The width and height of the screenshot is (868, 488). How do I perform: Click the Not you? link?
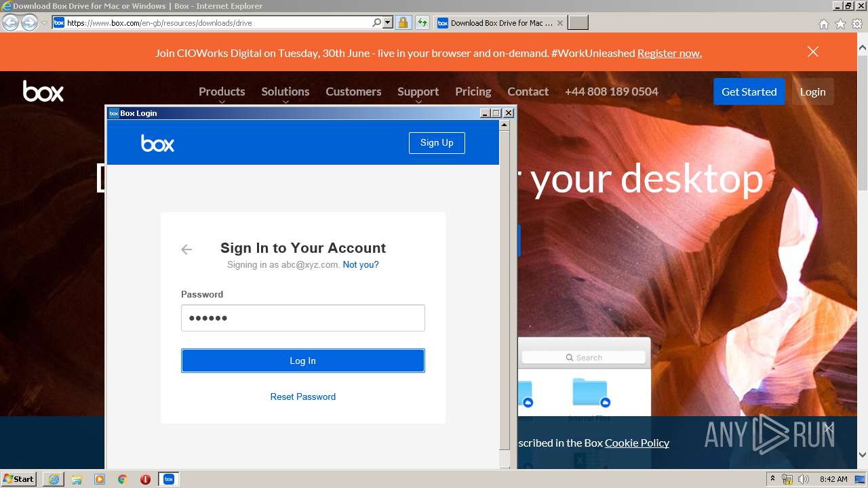(x=361, y=264)
